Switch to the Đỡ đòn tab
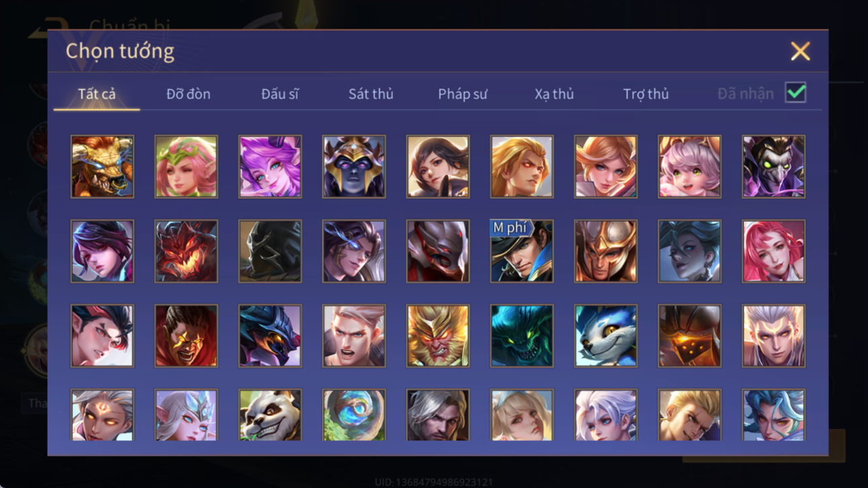 pos(188,94)
